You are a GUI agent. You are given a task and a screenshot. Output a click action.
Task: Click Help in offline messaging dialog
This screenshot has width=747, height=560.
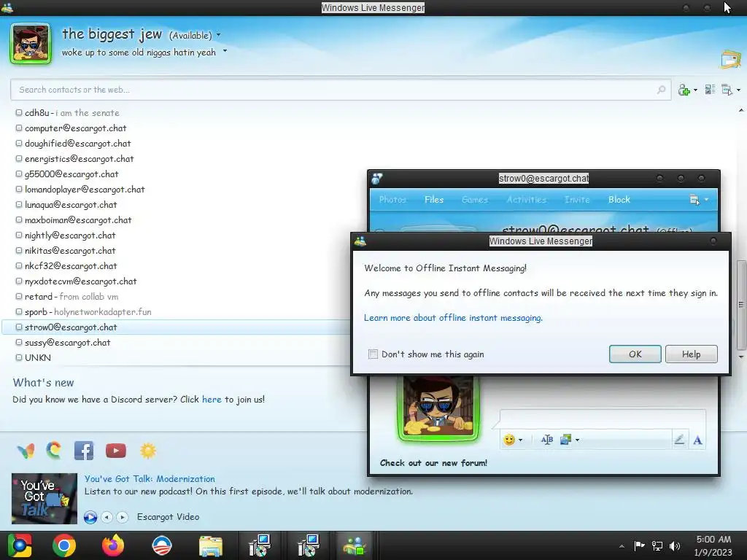click(x=692, y=354)
